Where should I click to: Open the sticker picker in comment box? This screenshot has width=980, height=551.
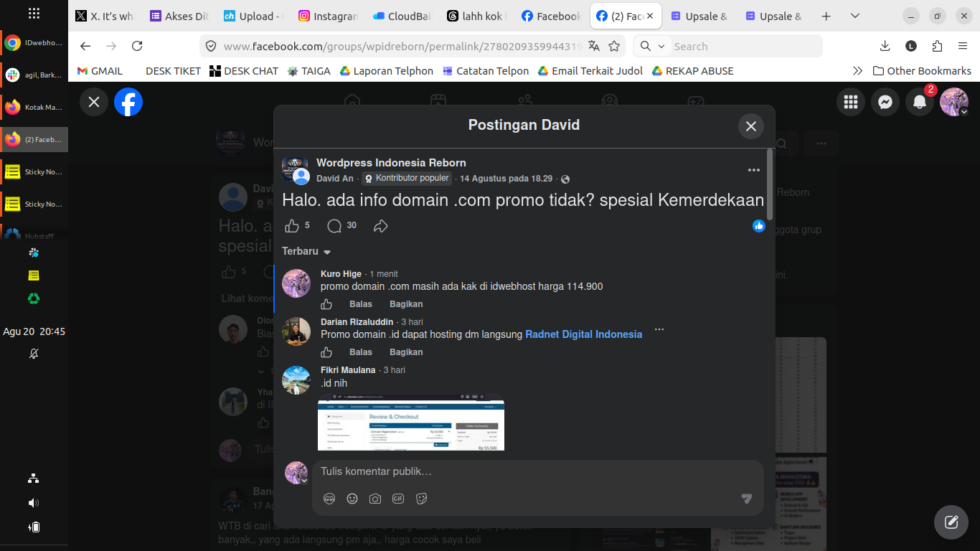[421, 499]
